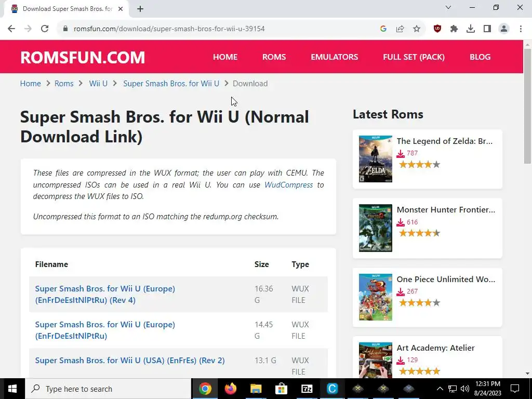The image size is (532, 399).
Task: Open the BLOG menu item
Action: coord(480,57)
